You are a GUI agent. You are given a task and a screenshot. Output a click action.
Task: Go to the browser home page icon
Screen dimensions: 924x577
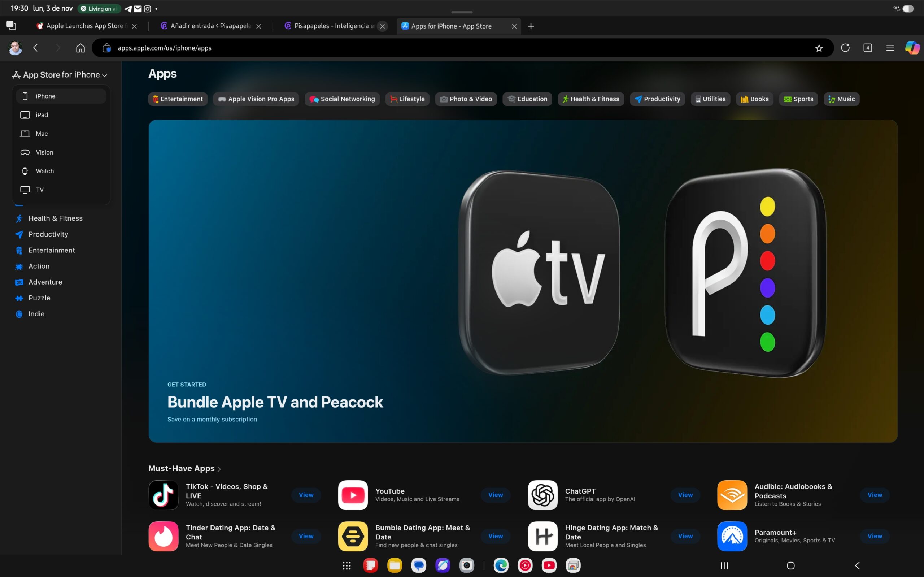point(80,48)
